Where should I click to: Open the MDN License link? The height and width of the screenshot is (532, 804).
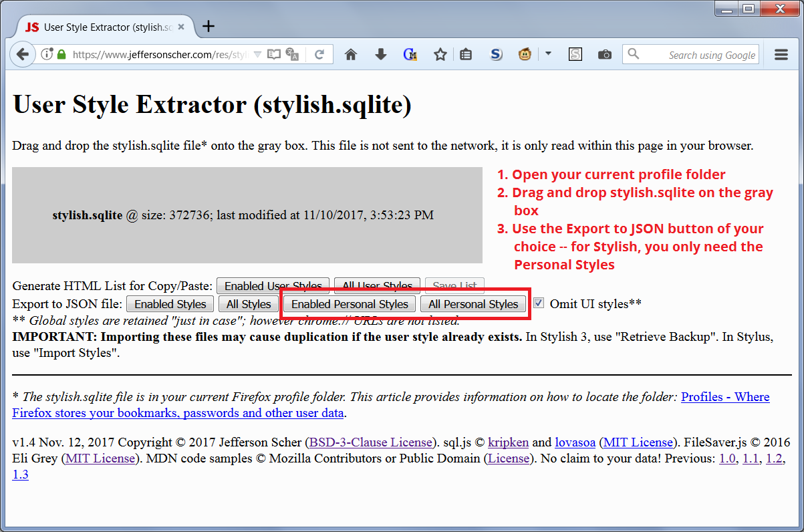pyautogui.click(x=509, y=459)
